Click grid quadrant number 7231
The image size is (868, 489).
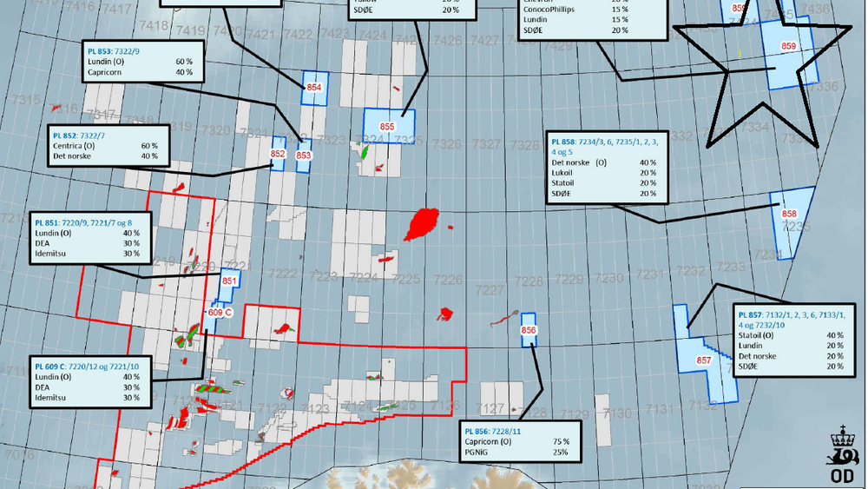tap(650, 274)
